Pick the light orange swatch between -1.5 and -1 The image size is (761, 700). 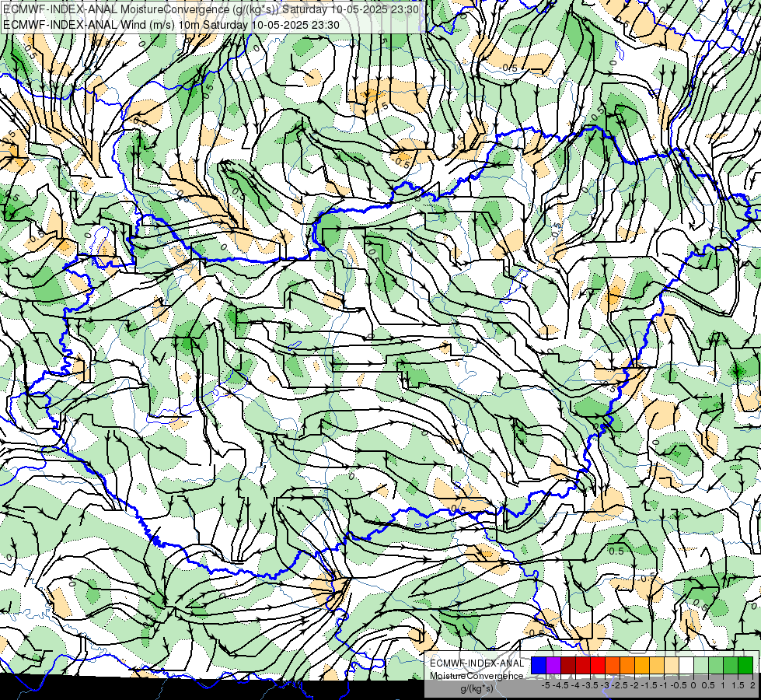click(657, 666)
